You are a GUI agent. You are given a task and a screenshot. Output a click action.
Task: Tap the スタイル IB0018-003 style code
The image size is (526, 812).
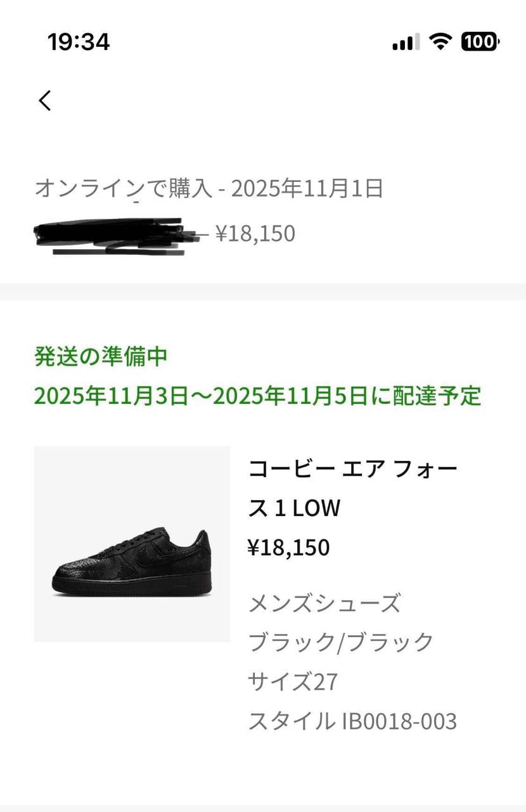point(355,721)
